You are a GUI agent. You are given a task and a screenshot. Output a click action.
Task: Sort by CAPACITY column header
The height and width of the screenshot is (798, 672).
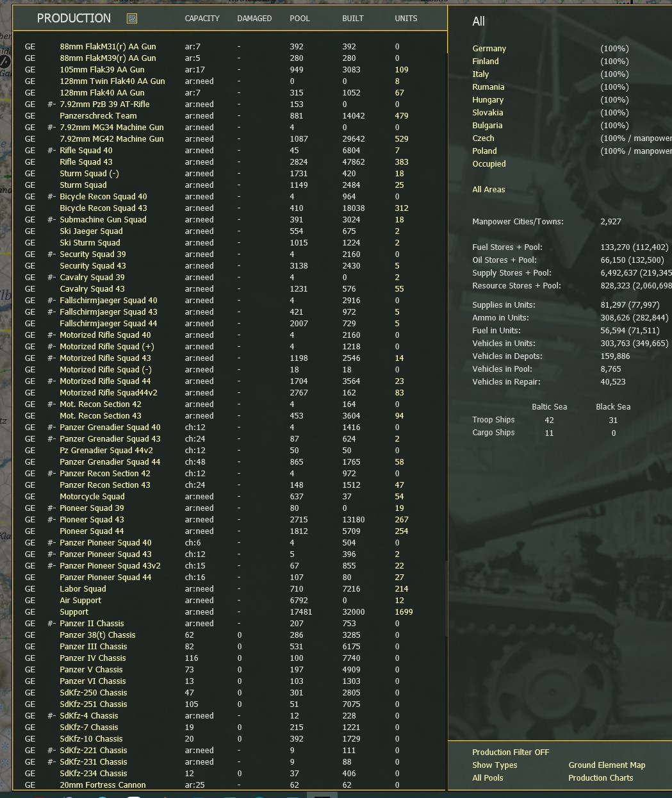(202, 19)
